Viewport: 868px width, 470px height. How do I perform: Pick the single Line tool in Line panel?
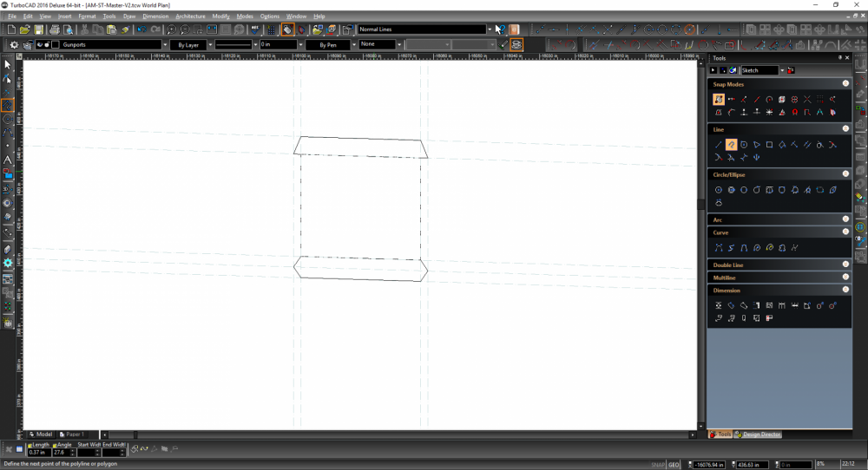[719, 145]
